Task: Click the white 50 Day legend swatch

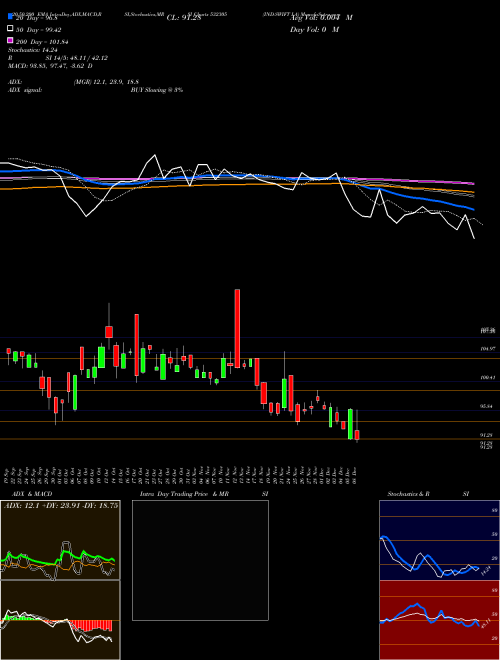Action: [10, 29]
